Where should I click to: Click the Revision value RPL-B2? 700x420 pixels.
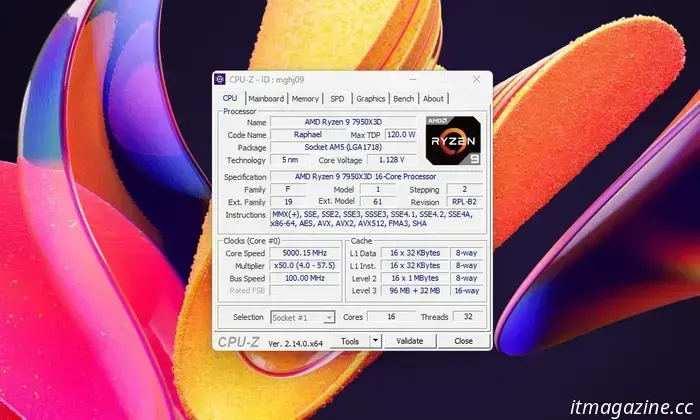tap(464, 202)
